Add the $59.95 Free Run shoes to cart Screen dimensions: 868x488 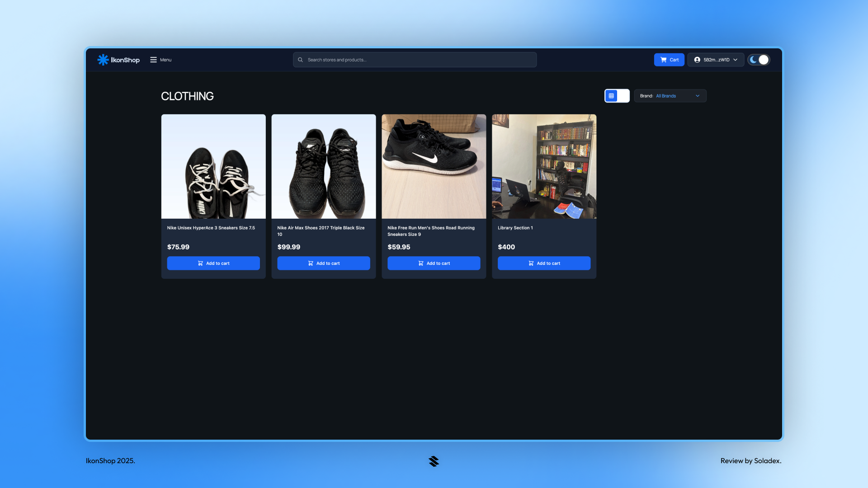tap(434, 263)
